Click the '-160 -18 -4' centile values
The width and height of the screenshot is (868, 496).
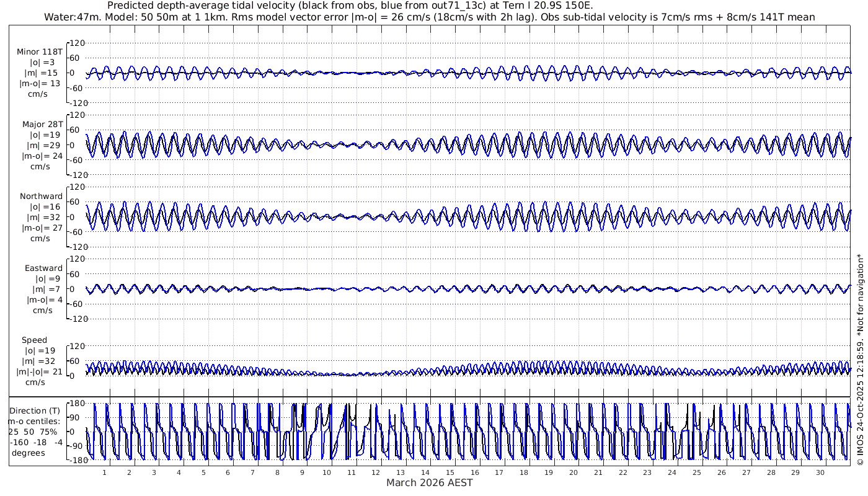[36, 442]
